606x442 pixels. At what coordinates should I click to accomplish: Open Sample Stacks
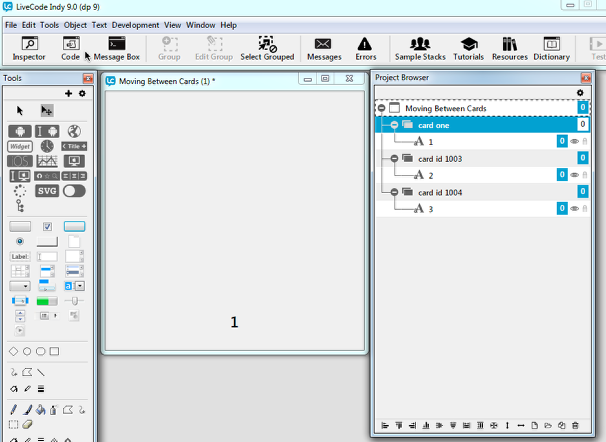(x=420, y=49)
